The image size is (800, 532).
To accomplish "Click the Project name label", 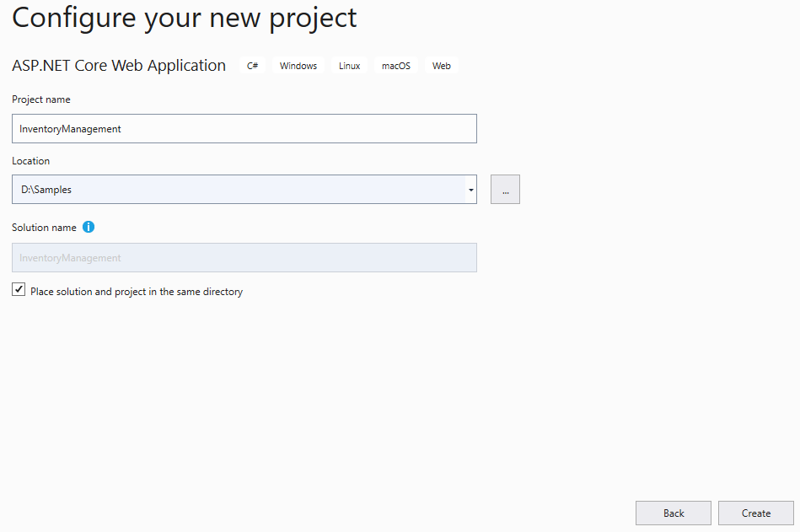I will pos(41,99).
